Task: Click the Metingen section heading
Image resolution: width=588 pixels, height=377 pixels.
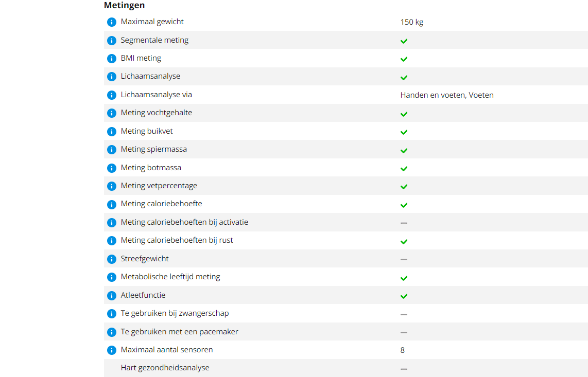Action: coord(124,6)
